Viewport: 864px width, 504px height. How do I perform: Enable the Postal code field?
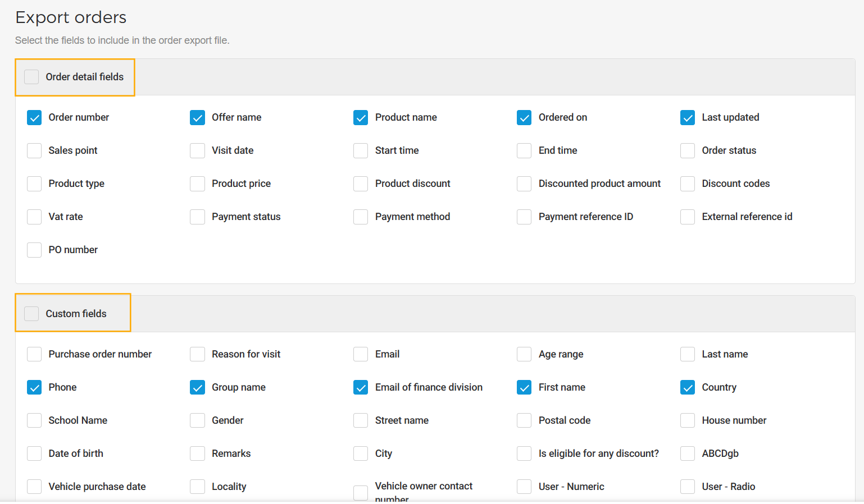(524, 420)
